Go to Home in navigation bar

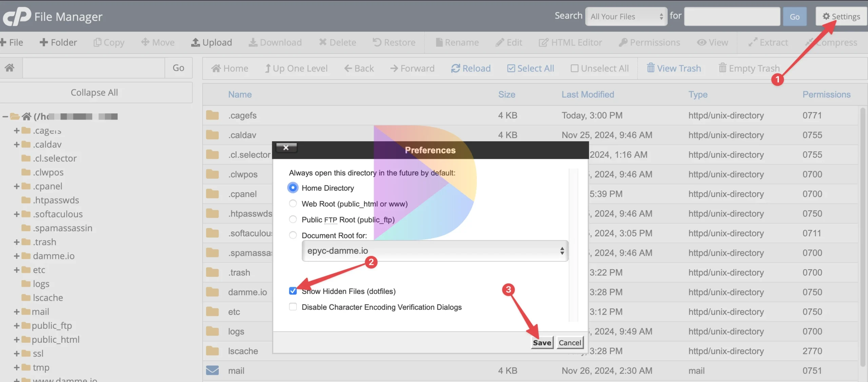pyautogui.click(x=230, y=68)
